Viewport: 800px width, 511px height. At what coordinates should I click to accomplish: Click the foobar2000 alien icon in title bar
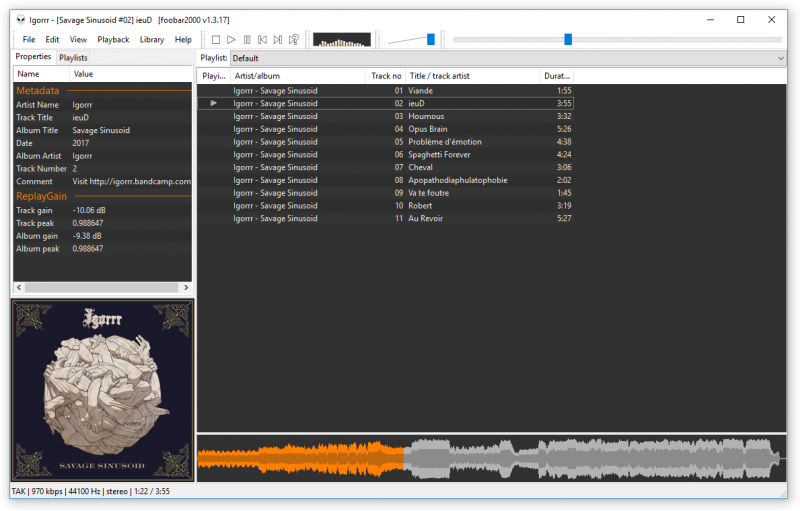point(19,19)
